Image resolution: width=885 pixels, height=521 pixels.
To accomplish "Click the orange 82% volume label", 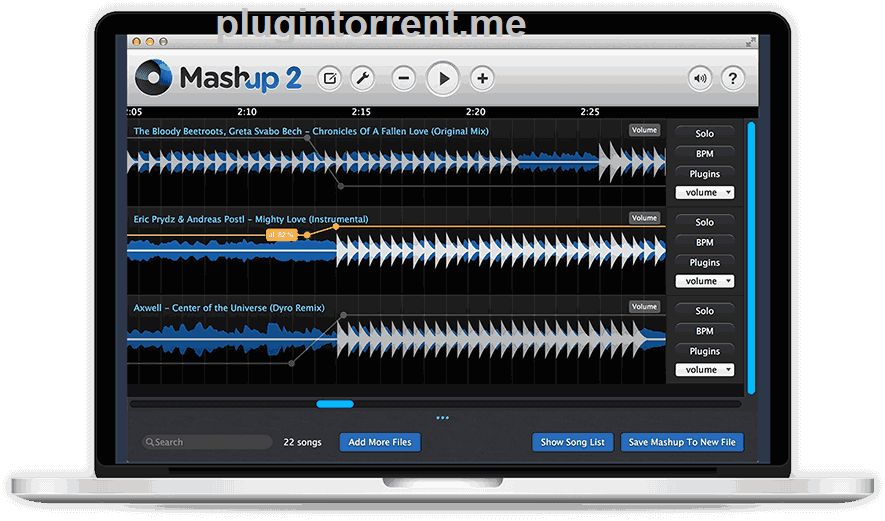I will pos(281,234).
